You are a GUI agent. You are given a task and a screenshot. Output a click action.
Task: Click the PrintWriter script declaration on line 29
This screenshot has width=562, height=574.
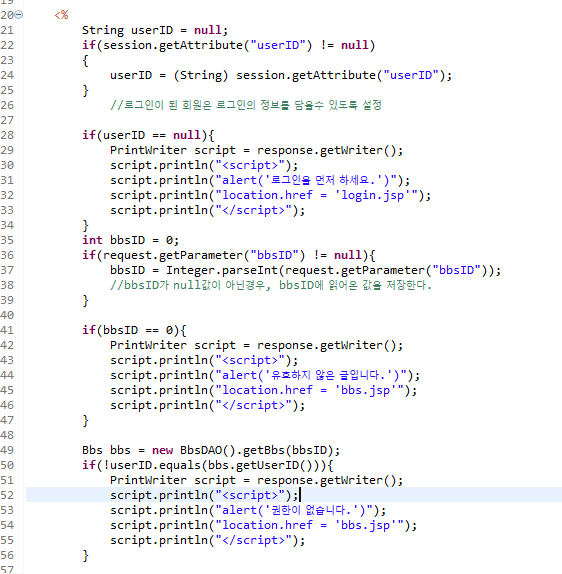coord(256,150)
